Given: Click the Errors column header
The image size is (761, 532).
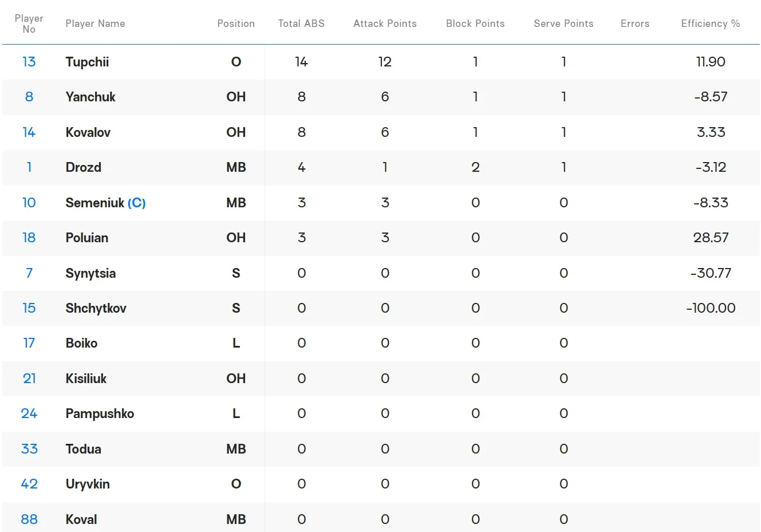Looking at the screenshot, I should click(x=635, y=23).
